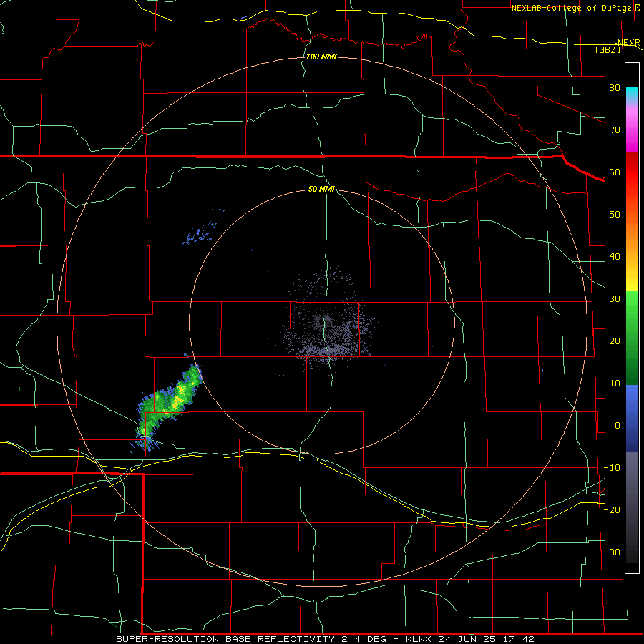Click the positive 10 value on the dBZ scale
Image resolution: width=644 pixels, height=644 pixels.
(x=615, y=384)
